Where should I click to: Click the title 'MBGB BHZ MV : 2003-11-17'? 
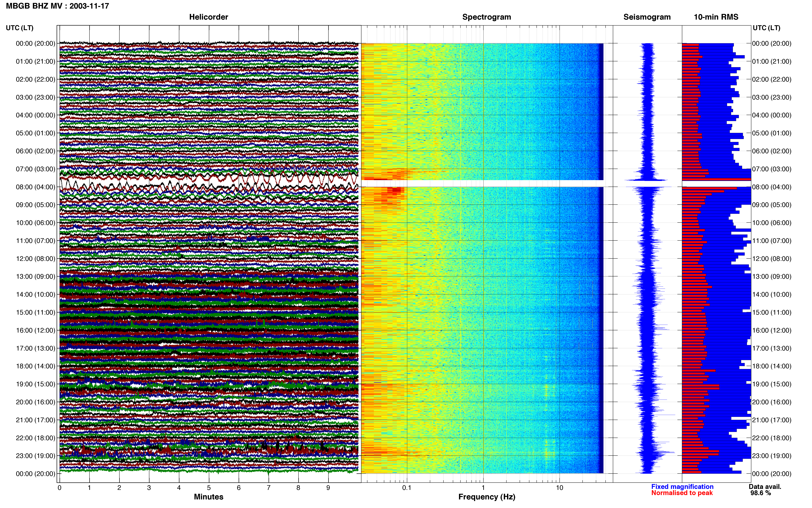(57, 6)
